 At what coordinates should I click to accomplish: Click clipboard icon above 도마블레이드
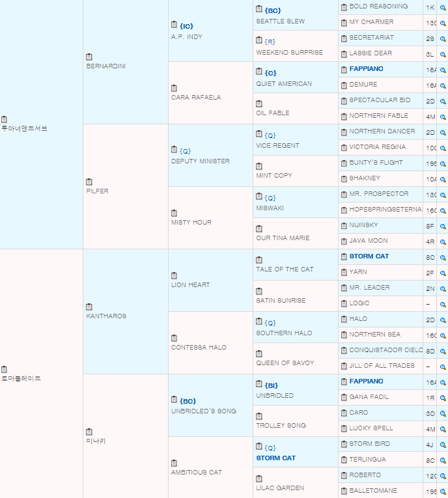tap(4, 369)
